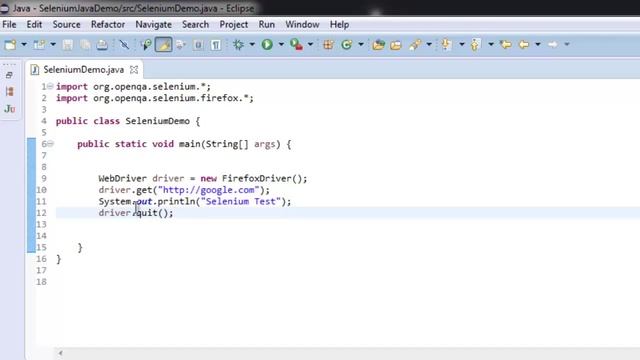Click line number 18 in the gutter
Screen dimensions: 640x360
41,282
